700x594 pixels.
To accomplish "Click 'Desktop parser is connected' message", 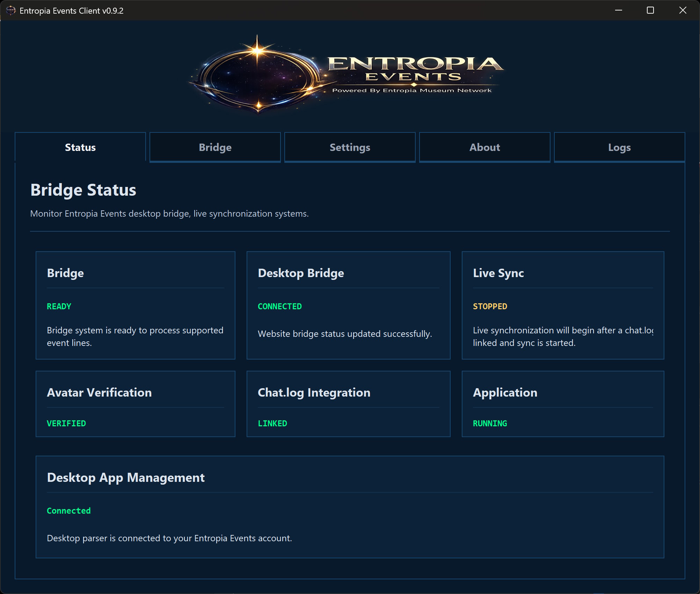I will (169, 538).
